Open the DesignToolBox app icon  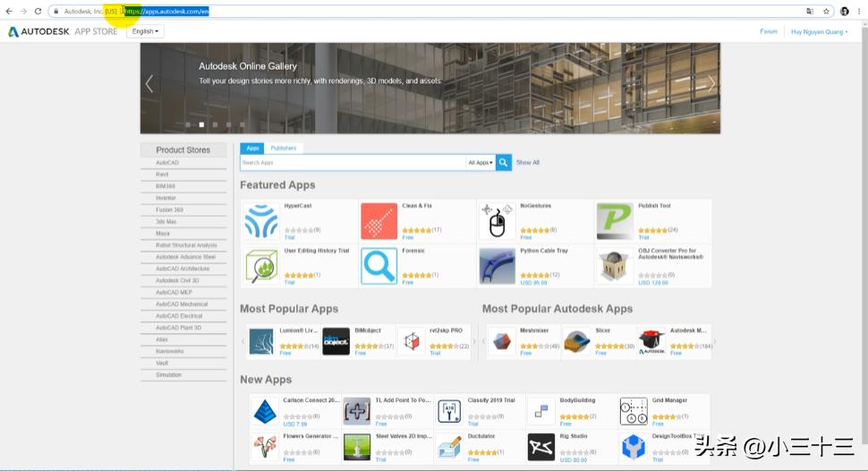[x=634, y=448]
